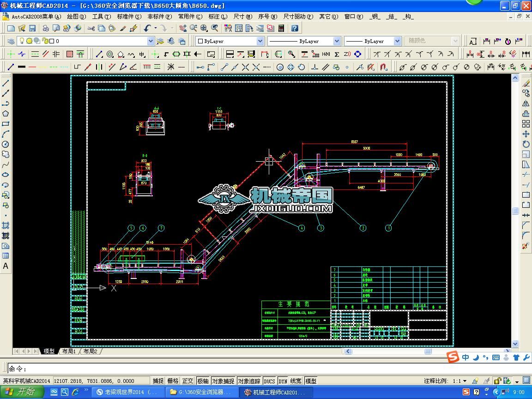Screen dimensions: 532x399
Task: Open the calculator tool
Action: click(281, 28)
